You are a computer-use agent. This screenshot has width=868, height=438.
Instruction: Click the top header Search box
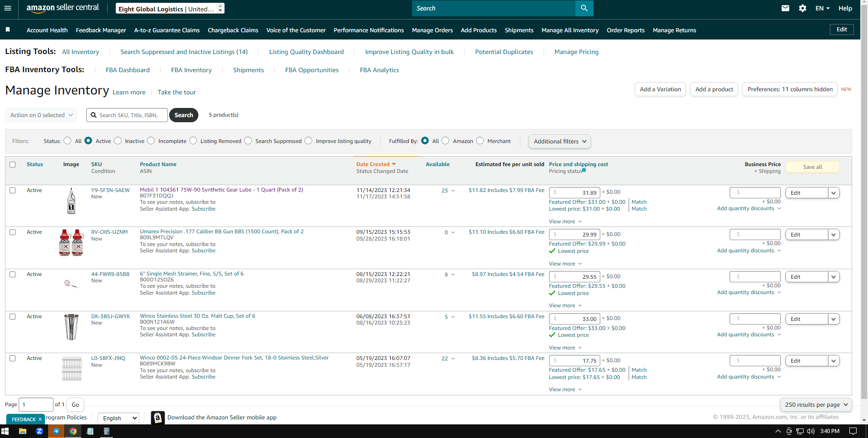(493, 8)
